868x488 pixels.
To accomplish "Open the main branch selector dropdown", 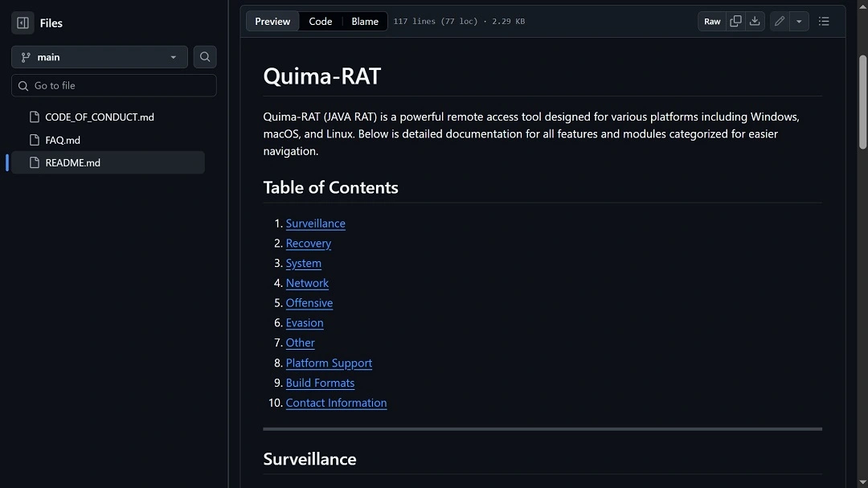I will coord(100,57).
